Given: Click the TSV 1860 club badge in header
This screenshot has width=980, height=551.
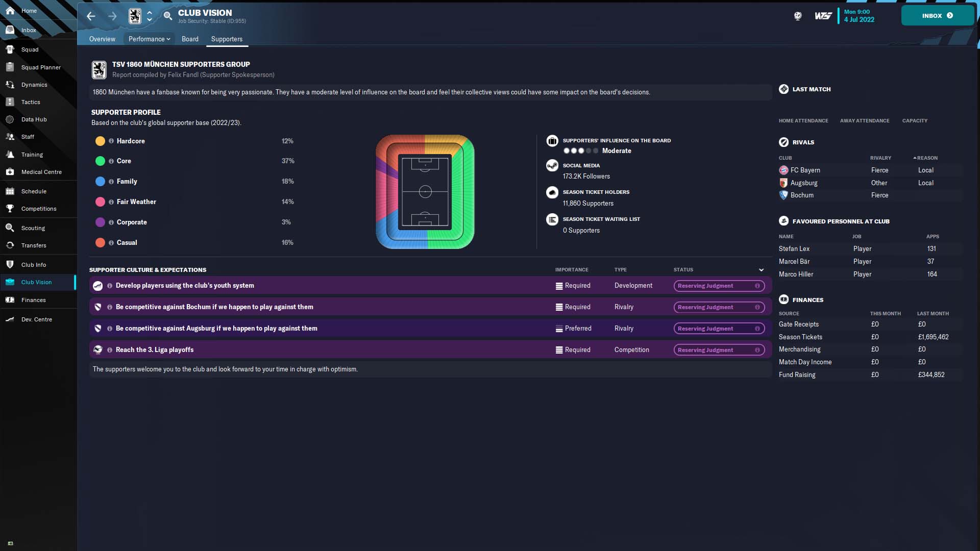Looking at the screenshot, I should pyautogui.click(x=135, y=16).
